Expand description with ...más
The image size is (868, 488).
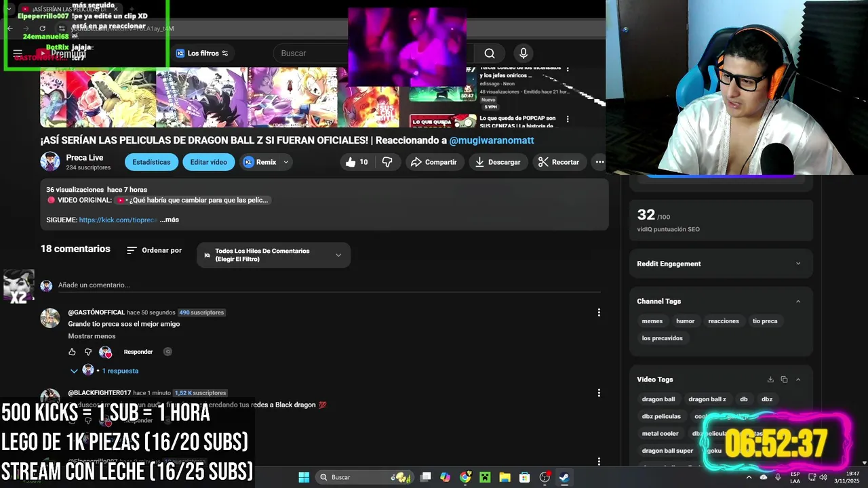[170, 220]
